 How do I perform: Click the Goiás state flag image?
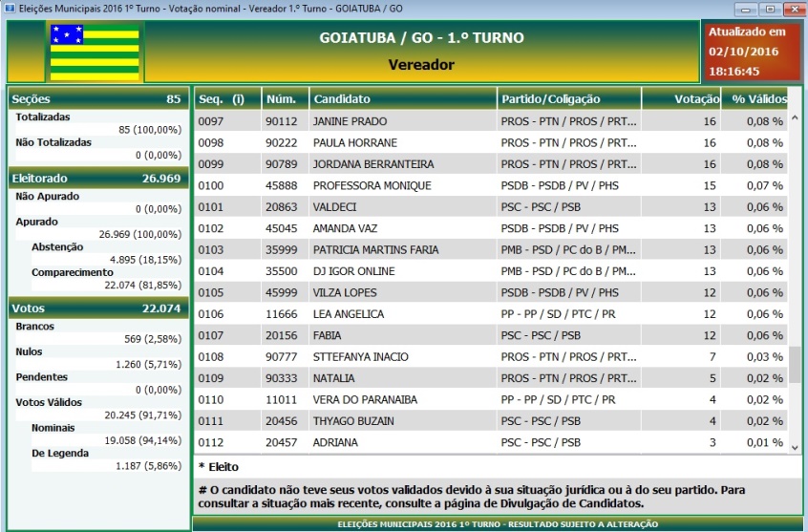pyautogui.click(x=95, y=53)
